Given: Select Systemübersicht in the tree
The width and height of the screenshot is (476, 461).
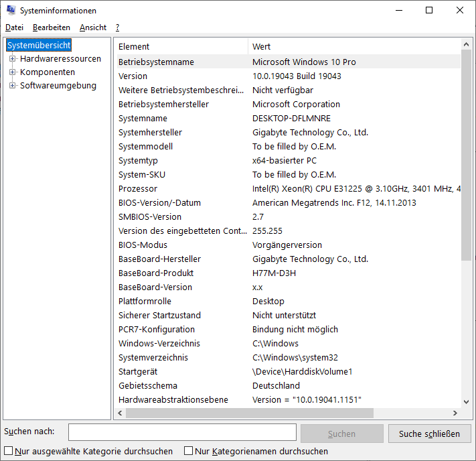Looking at the screenshot, I should tap(39, 46).
